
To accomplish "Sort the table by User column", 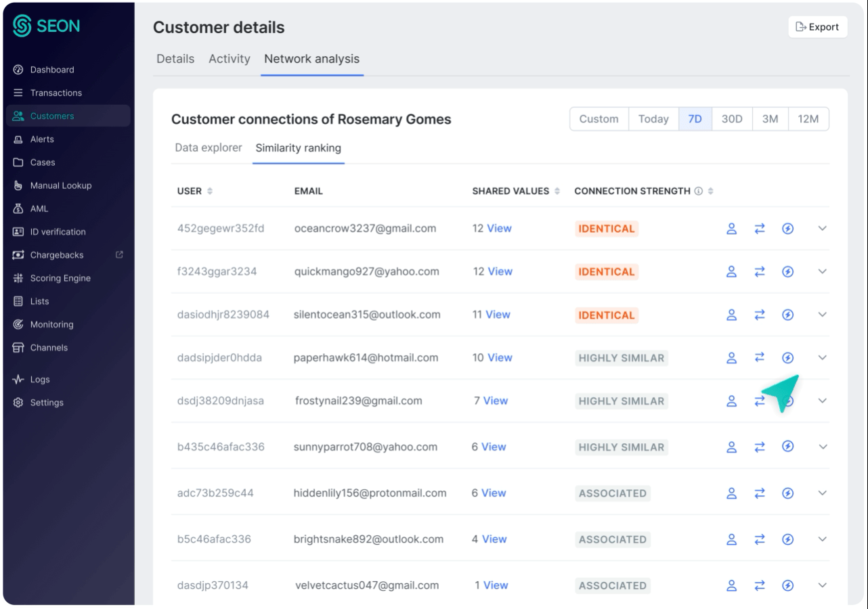I will coord(210,191).
